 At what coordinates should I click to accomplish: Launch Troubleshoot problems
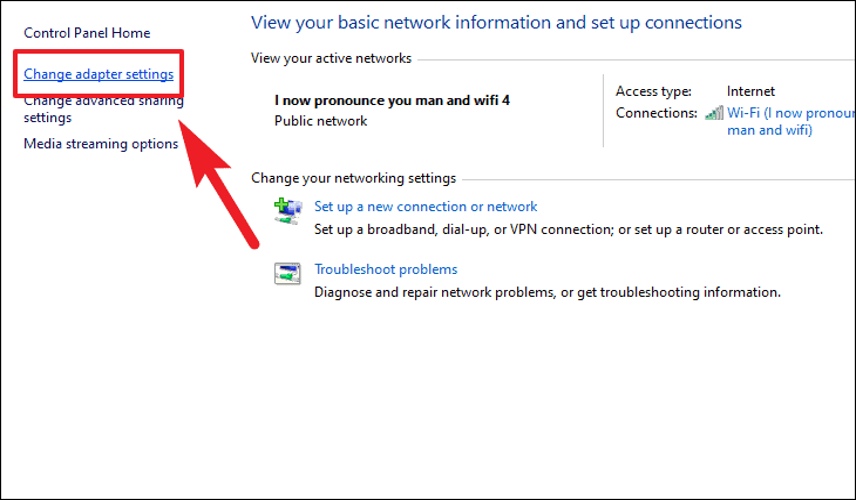(386, 269)
